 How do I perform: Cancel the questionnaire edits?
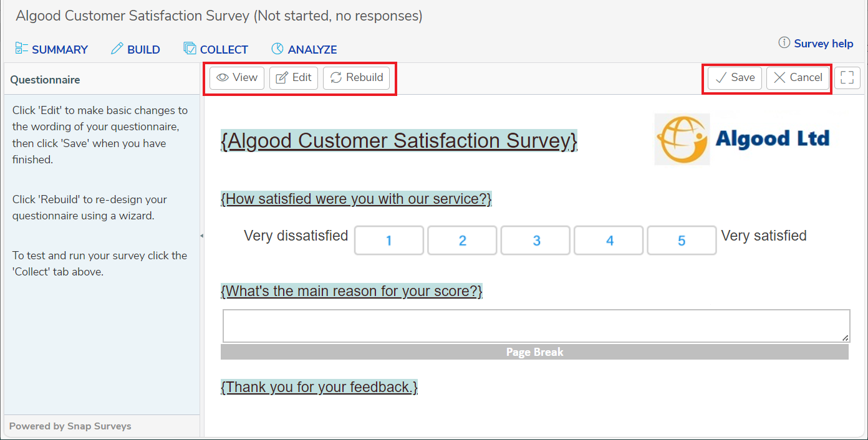click(x=798, y=78)
